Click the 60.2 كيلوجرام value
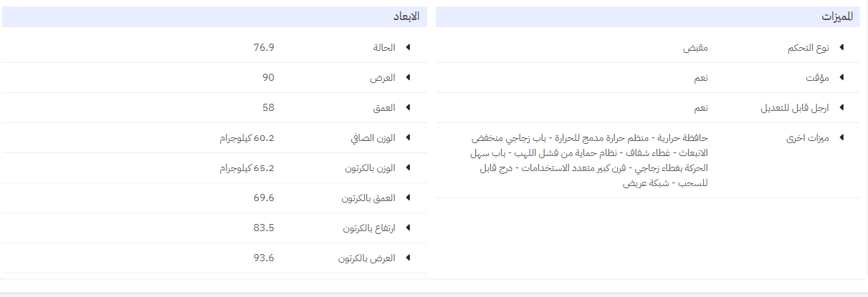Image resolution: width=868 pixels, height=297 pixels. [x=247, y=138]
